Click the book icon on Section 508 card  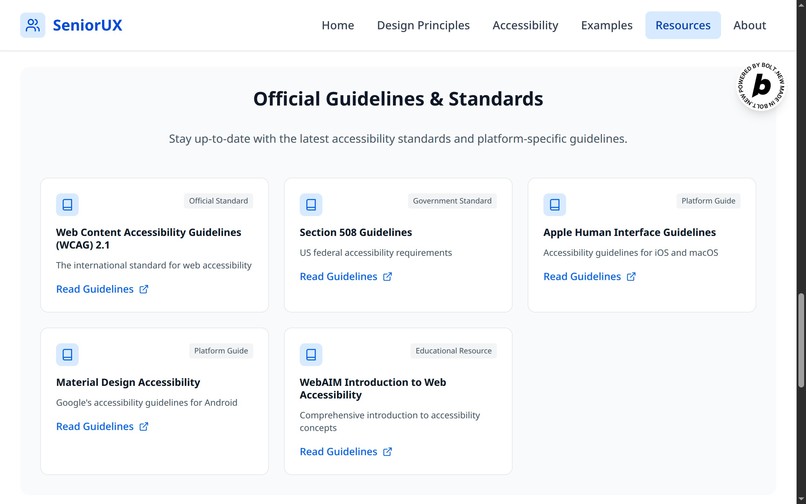tap(311, 205)
